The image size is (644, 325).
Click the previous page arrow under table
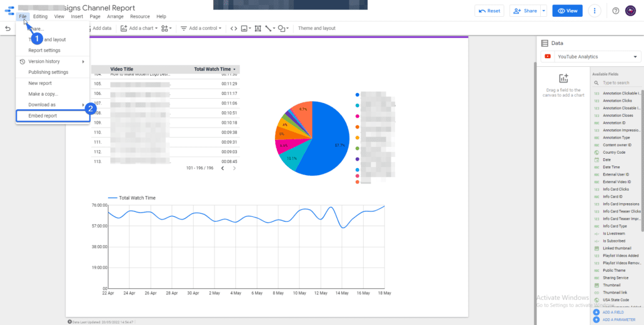click(222, 168)
